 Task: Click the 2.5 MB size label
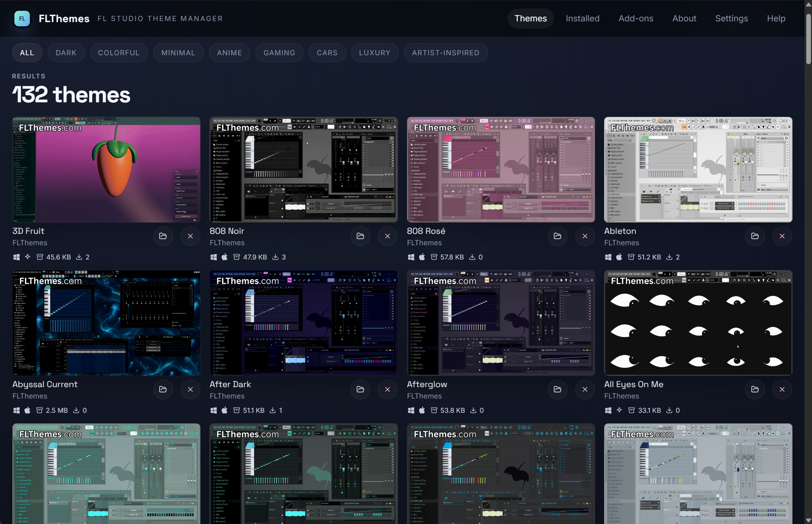click(x=57, y=410)
